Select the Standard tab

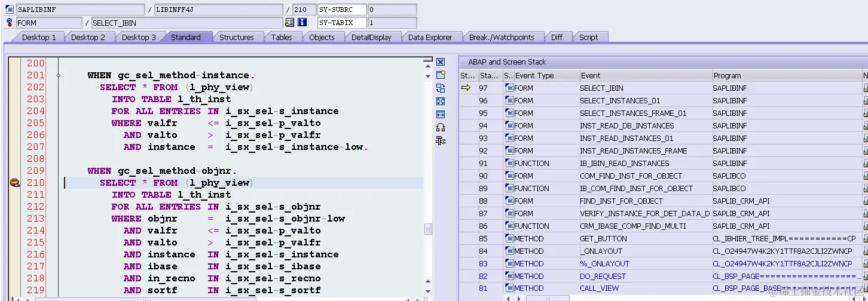[x=186, y=37]
